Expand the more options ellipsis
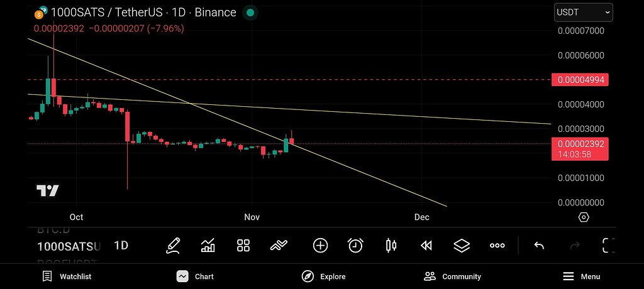This screenshot has height=289, width=644. 497,245
